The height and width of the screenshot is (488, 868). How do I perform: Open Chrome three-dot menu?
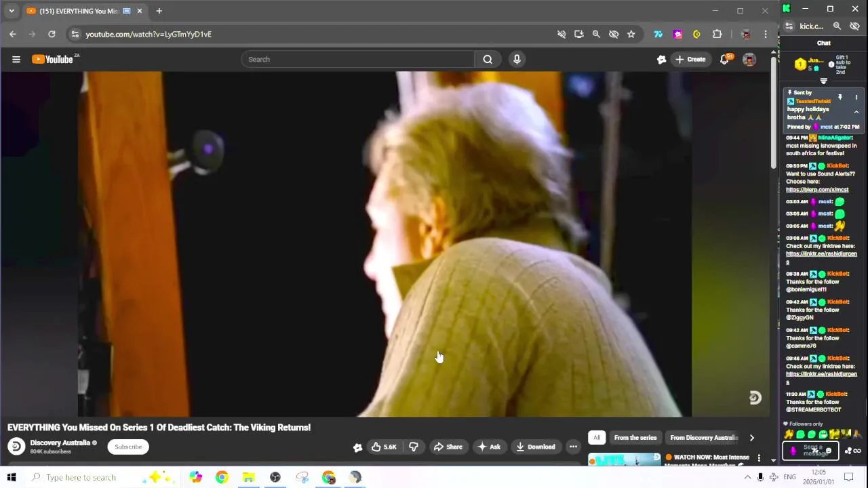click(x=766, y=34)
